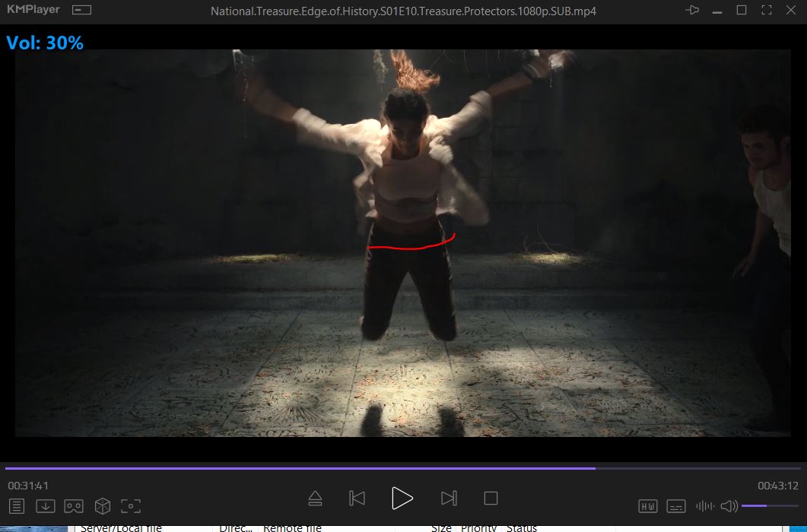
Task: Click the screen capture frame icon
Action: [131, 505]
